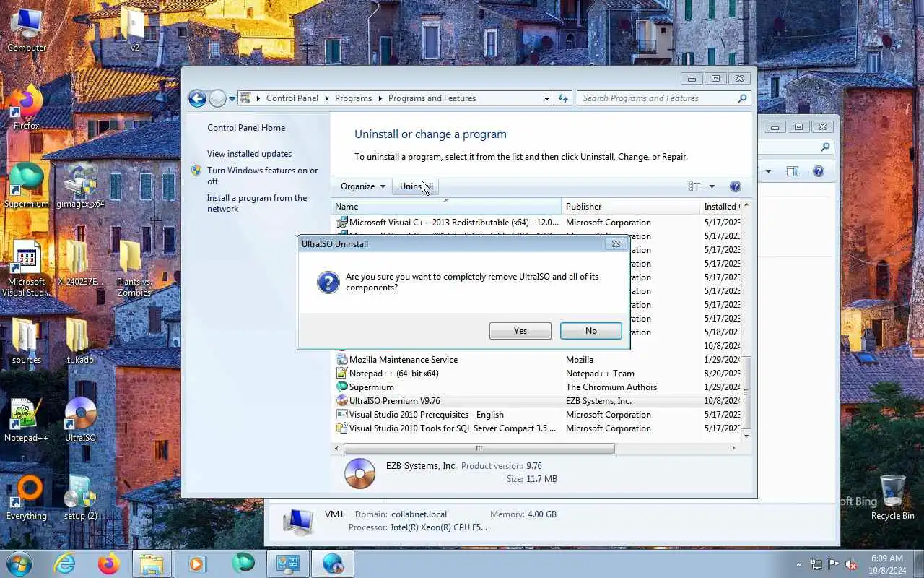Open Turn Windows features on or off
This screenshot has height=578, width=924.
(262, 176)
